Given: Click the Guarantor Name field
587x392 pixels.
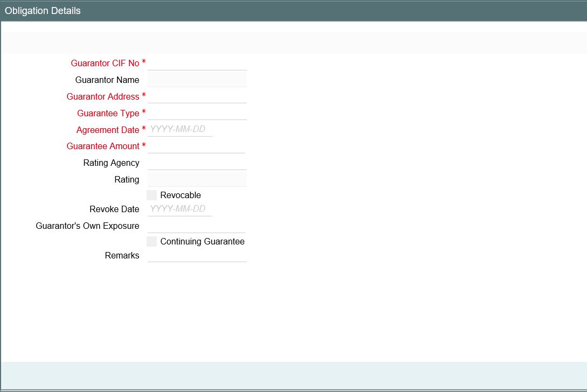Looking at the screenshot, I should pos(197,80).
